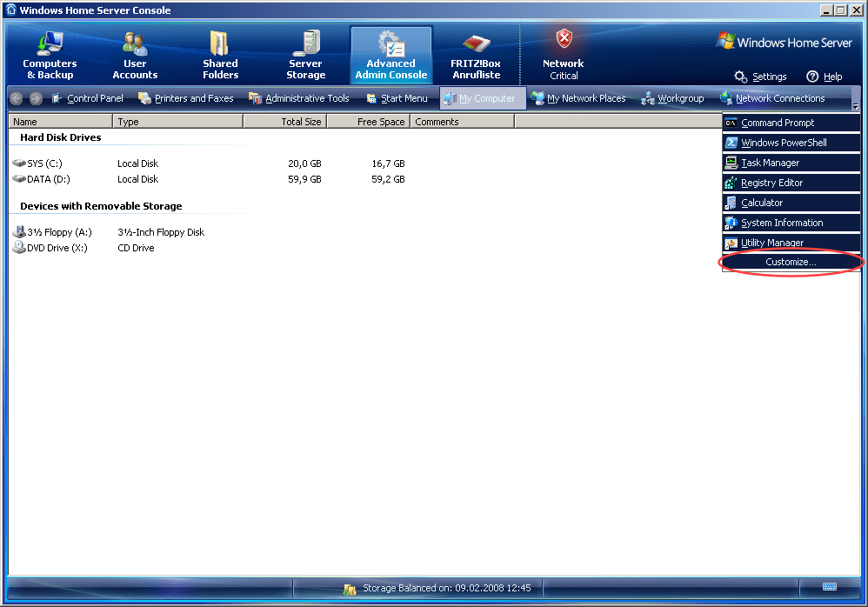Click the Workgroup computers icon

647,99
